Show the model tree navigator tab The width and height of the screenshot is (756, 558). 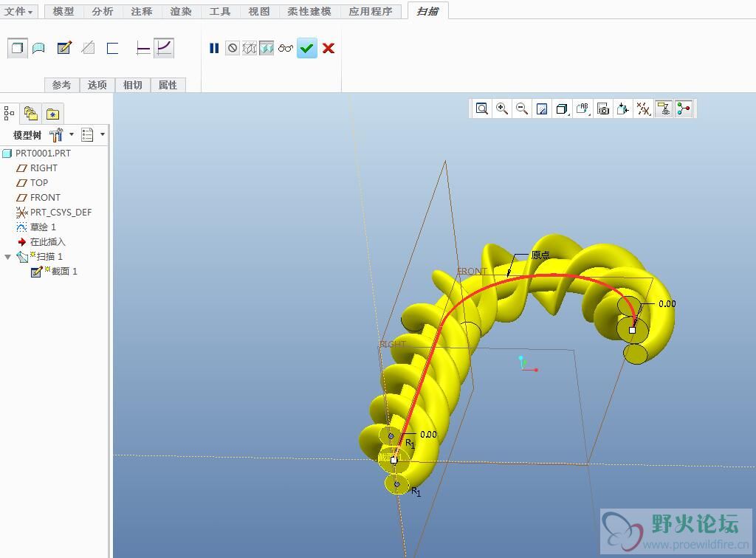[x=9, y=113]
